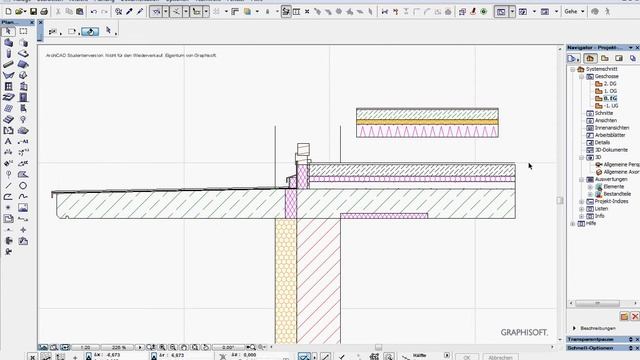The height and width of the screenshot is (360, 640).
Task: Click the orange new-folder button in Navigator
Action: (624, 317)
